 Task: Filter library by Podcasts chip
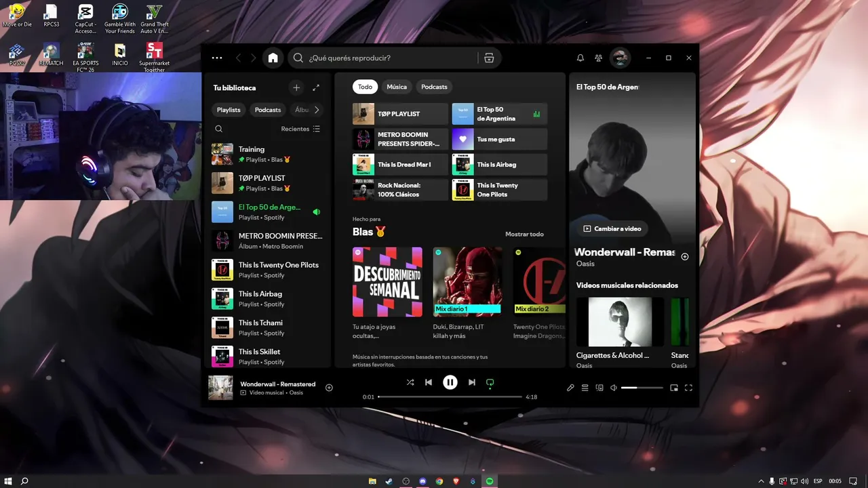268,110
